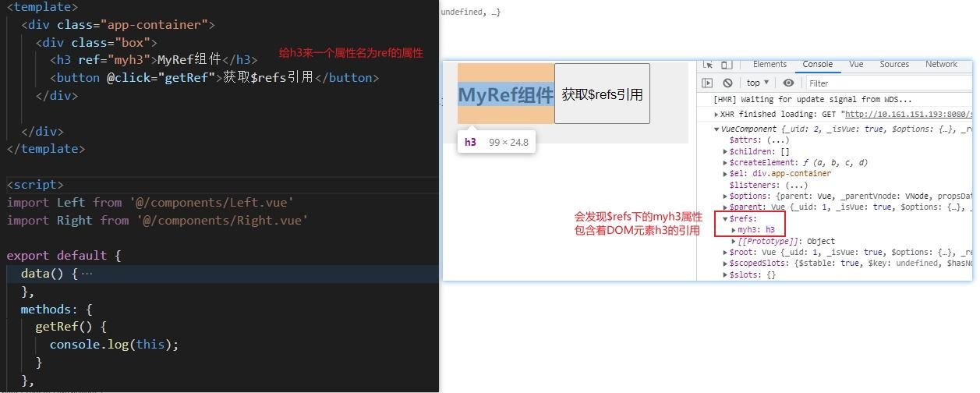Image resolution: width=980 pixels, height=393 pixels.
Task: Open the top context dropdown
Action: pos(758,83)
